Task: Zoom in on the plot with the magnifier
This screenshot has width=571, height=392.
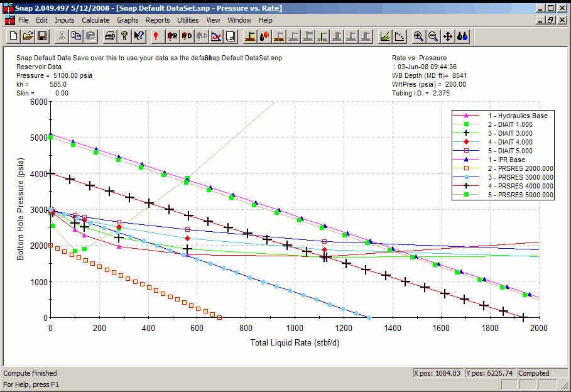Action: (418, 36)
